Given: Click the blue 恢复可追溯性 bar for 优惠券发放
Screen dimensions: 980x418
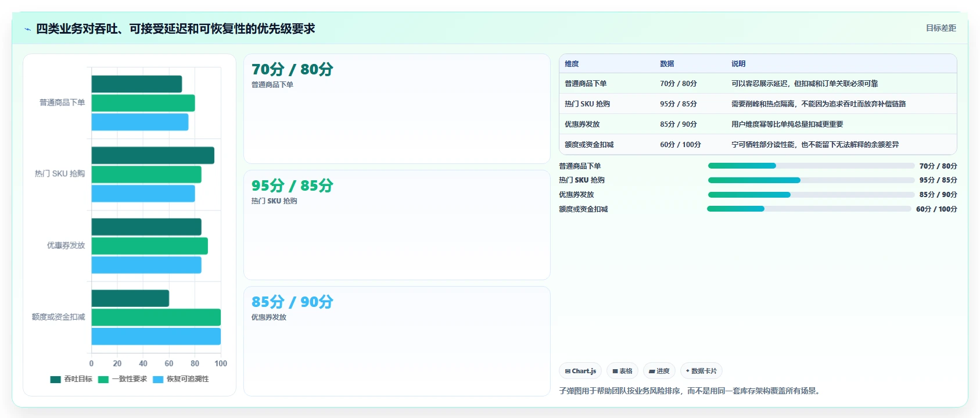Looking at the screenshot, I should 146,265.
